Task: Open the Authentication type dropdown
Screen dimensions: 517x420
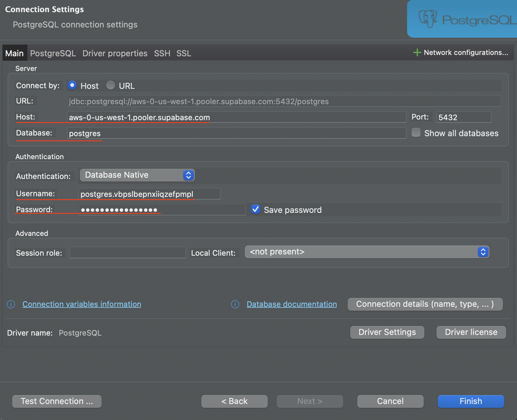Action: tap(137, 175)
